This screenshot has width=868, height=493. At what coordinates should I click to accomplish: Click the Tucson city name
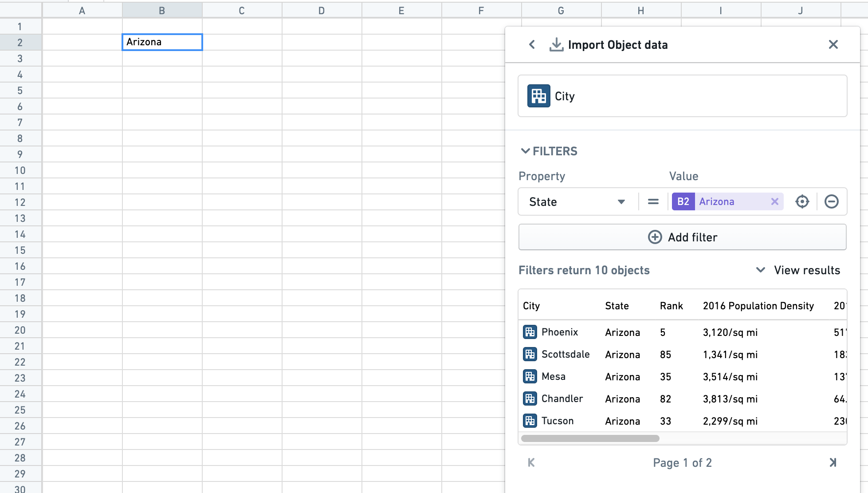[x=558, y=421]
